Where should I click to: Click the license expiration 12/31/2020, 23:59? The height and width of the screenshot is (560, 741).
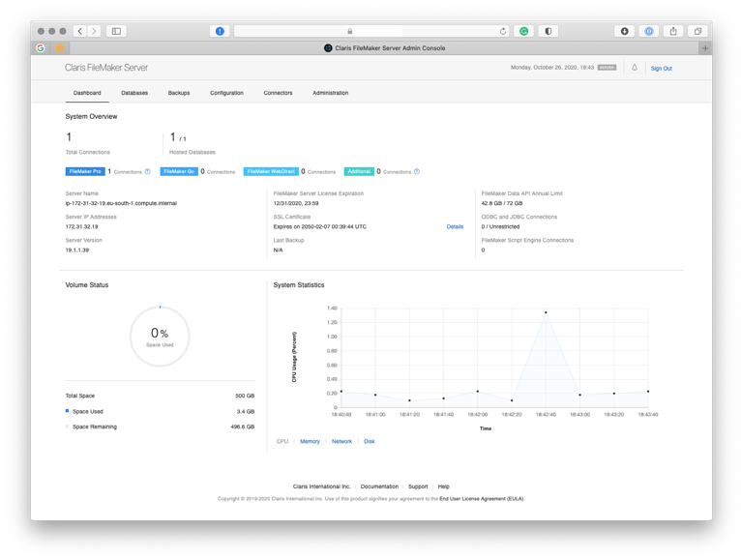296,204
